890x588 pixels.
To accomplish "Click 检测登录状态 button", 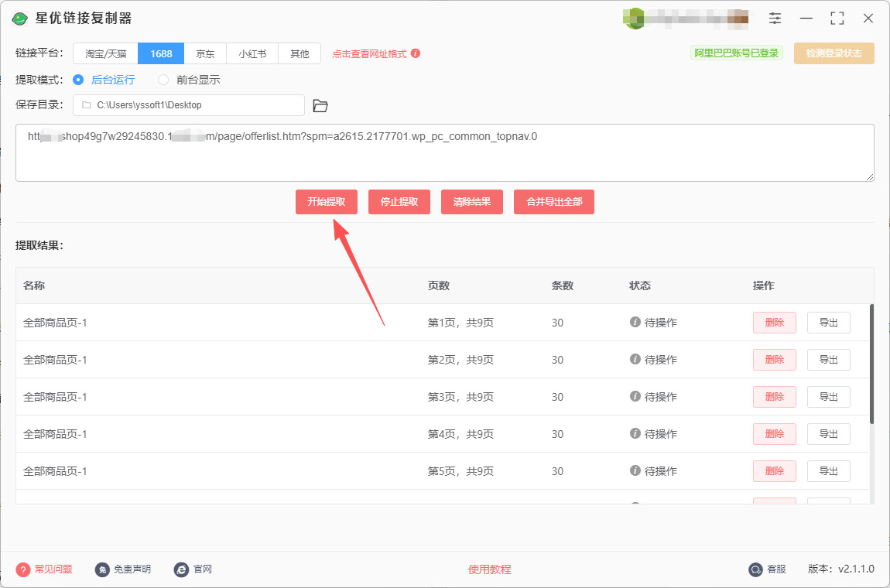I will [834, 53].
